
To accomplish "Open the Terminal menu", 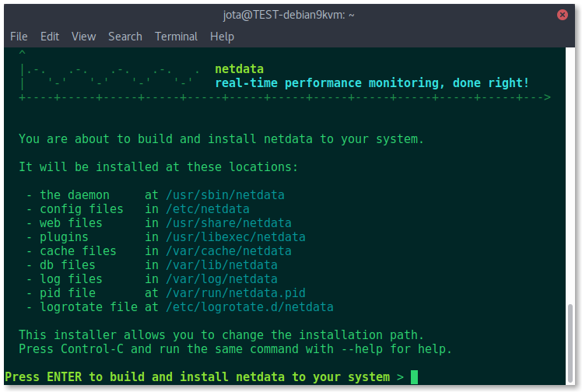I will tap(176, 37).
